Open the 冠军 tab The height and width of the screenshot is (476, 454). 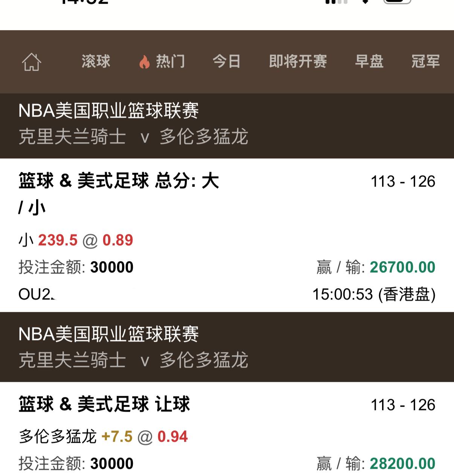click(425, 61)
